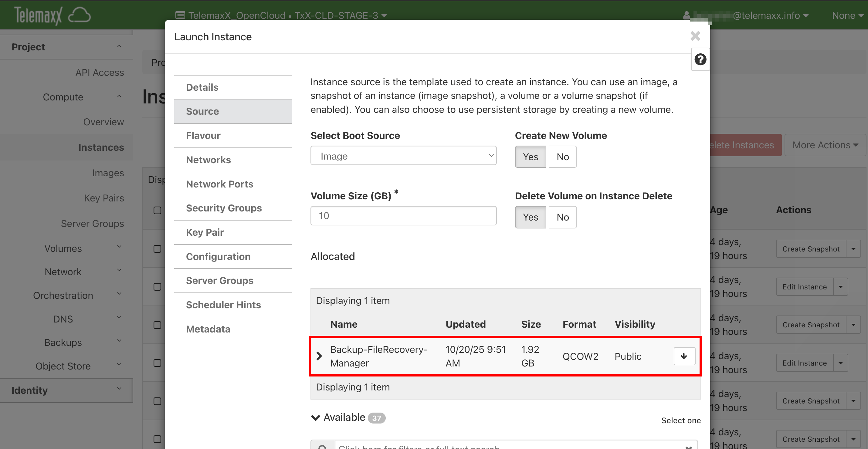The image size is (868, 449).
Task: Open the More Actions dropdown
Action: click(x=825, y=145)
